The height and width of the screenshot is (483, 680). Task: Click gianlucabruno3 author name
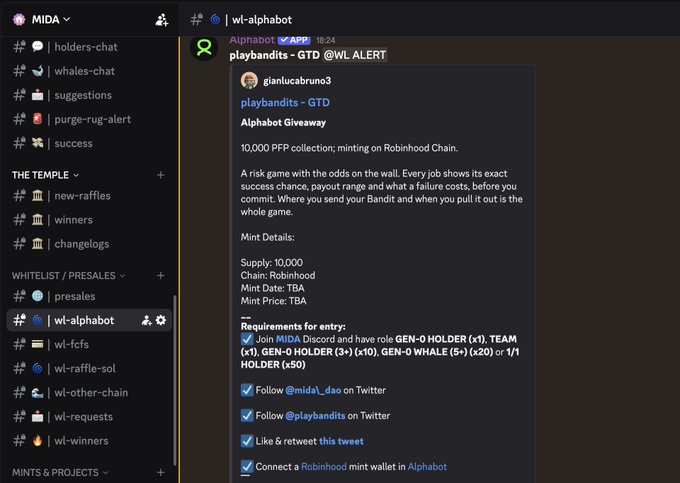[x=297, y=81]
